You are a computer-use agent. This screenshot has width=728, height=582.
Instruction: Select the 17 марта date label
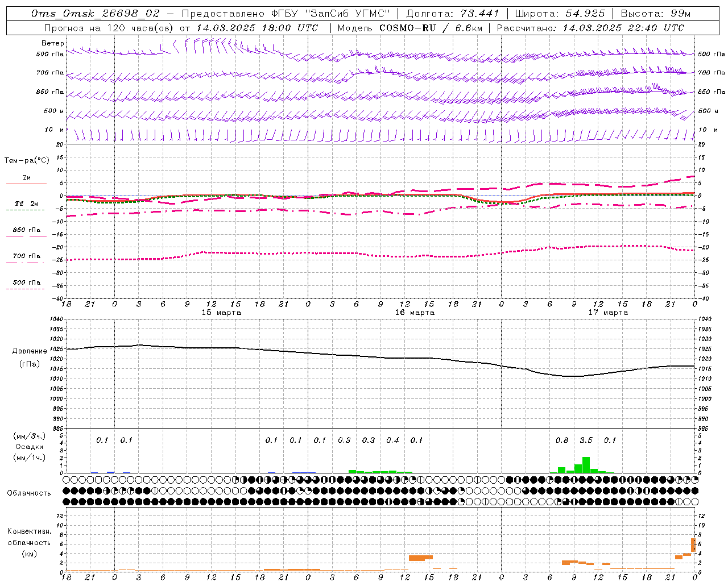pyautogui.click(x=608, y=313)
